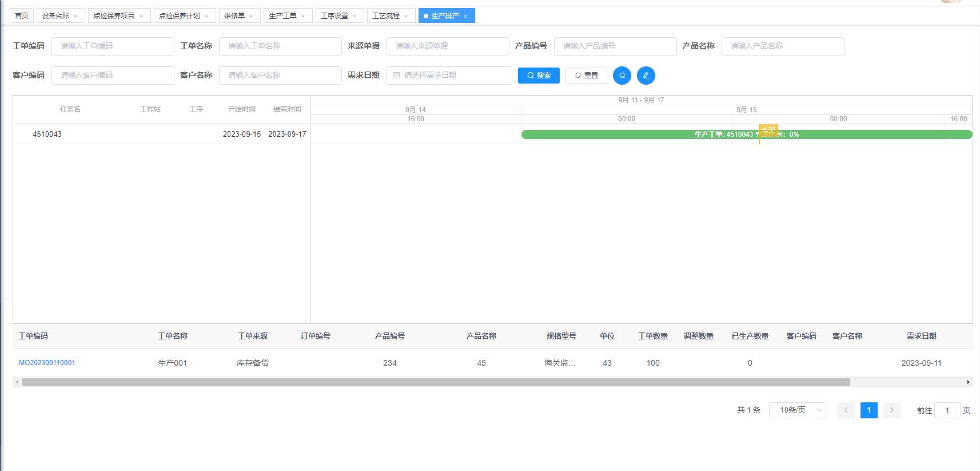Click the round blue edit pencil button
Viewport: 980px width, 471px height.
click(x=646, y=76)
